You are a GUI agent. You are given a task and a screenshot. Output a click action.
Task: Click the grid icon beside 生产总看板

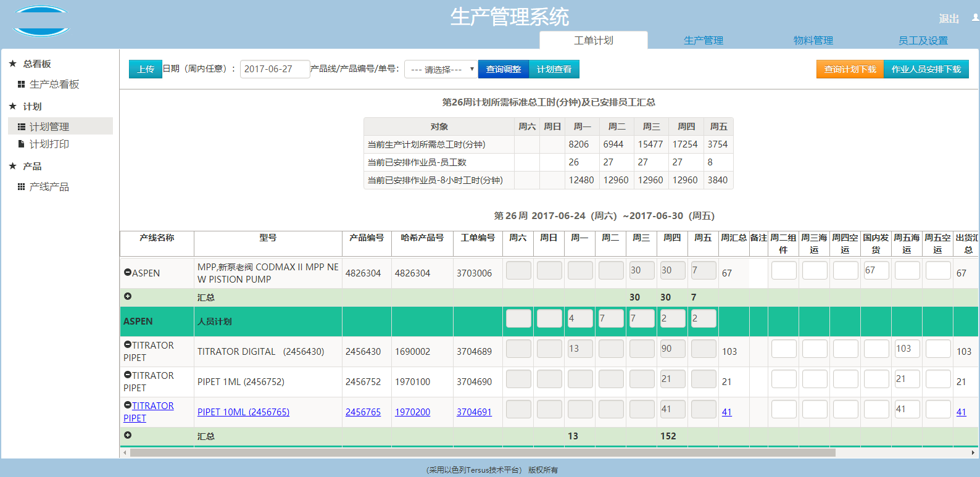click(21, 84)
